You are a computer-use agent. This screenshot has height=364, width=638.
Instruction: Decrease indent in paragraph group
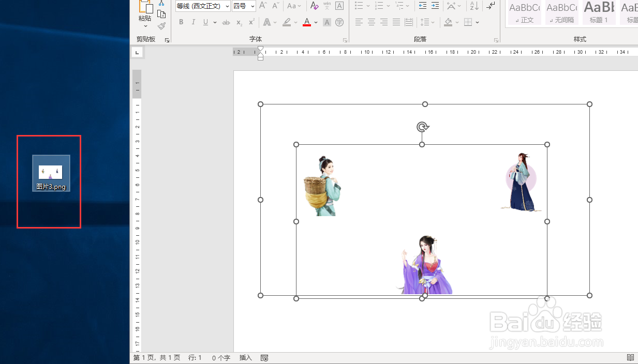(423, 6)
